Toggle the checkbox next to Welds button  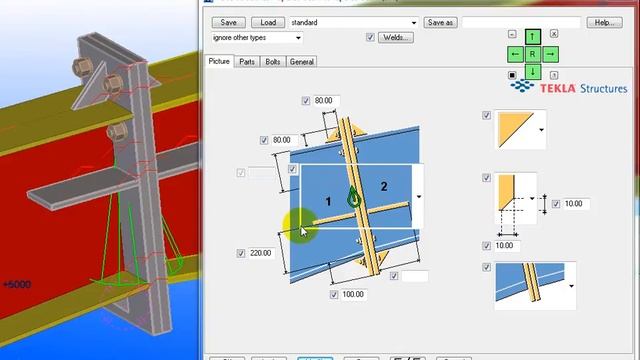[370, 38]
